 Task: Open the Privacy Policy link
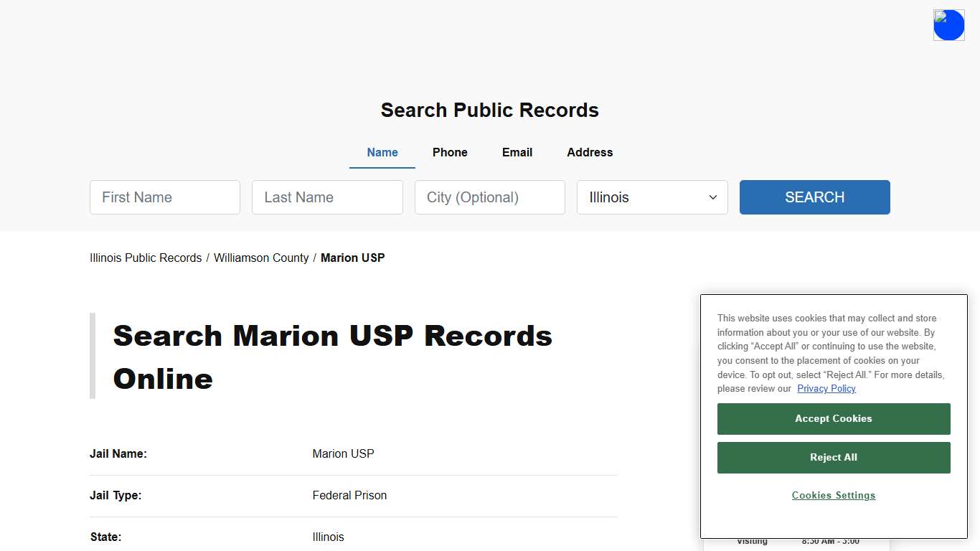click(x=826, y=388)
